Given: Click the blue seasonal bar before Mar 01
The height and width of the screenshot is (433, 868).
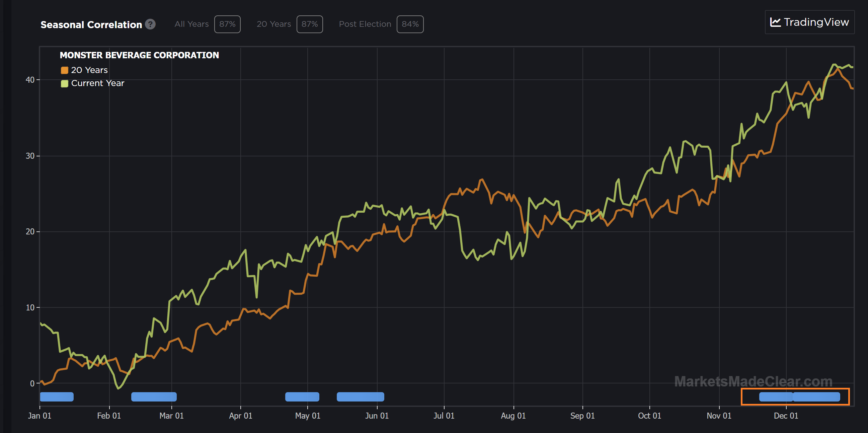Looking at the screenshot, I should click(154, 396).
